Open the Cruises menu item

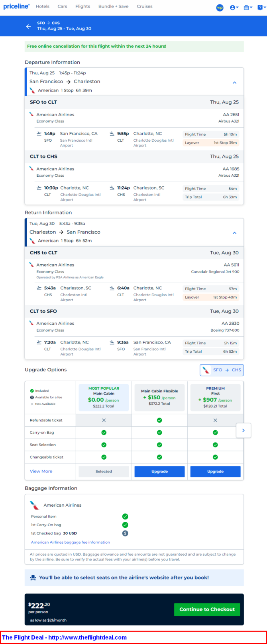click(145, 6)
